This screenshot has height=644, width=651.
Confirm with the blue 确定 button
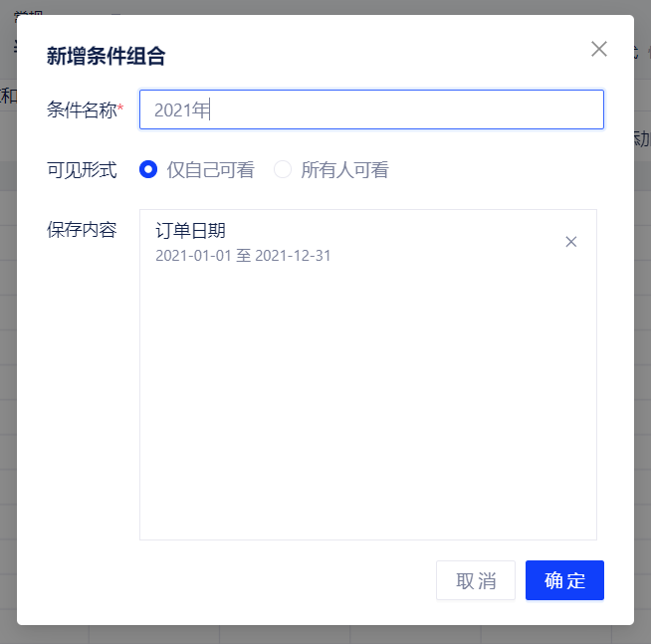coord(564,580)
